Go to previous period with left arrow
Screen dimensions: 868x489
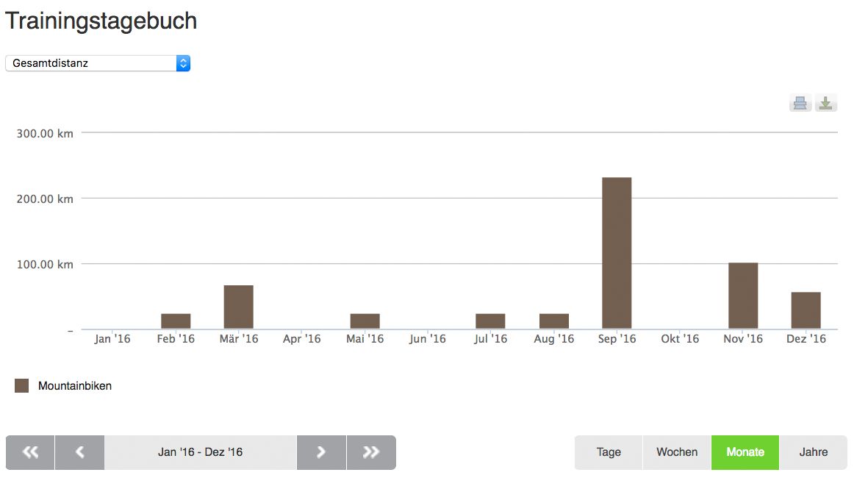click(x=79, y=452)
